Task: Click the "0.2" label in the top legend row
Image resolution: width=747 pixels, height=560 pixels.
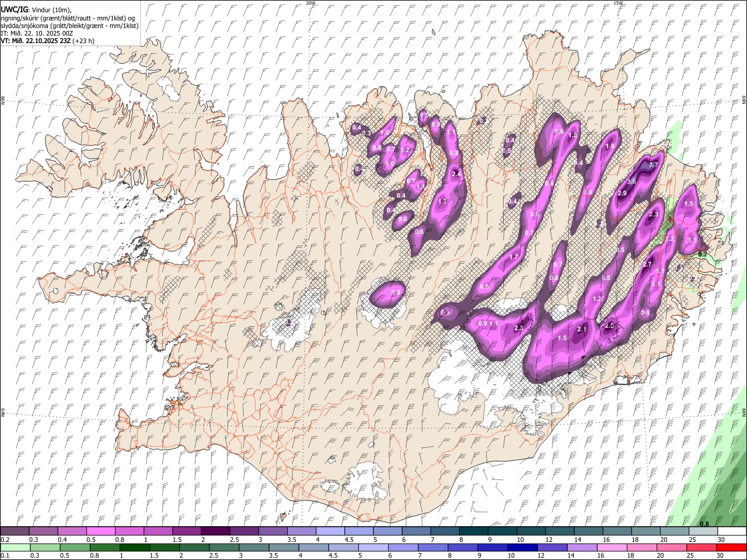Action: tap(5, 540)
